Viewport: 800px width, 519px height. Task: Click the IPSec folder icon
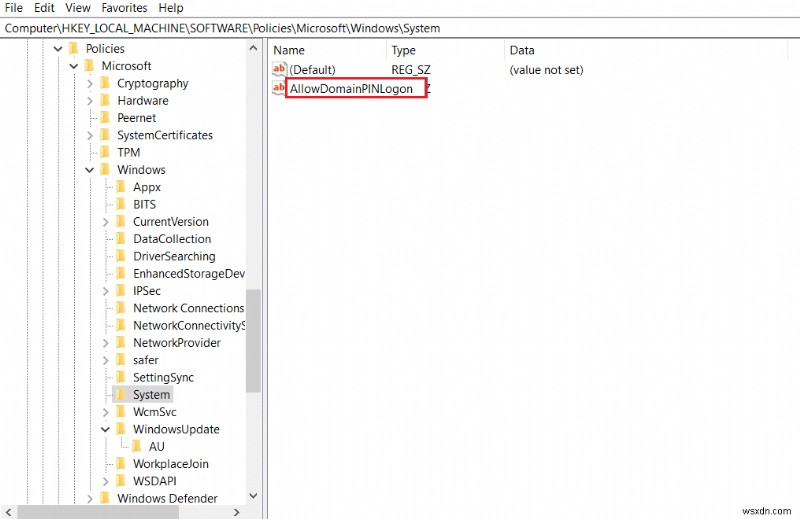[121, 291]
